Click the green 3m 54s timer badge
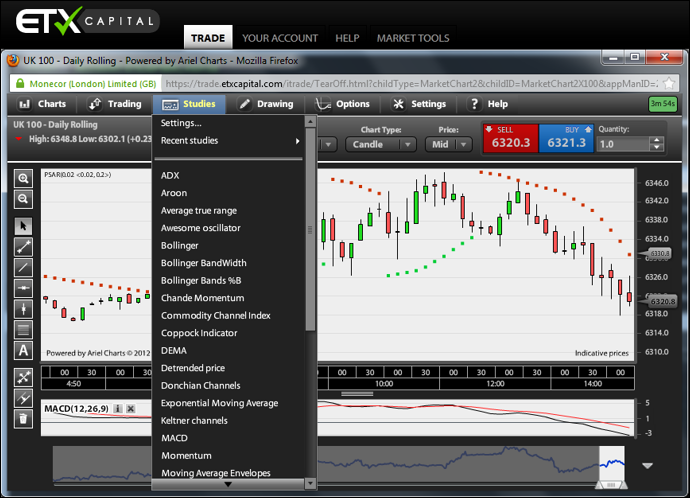The image size is (690, 498). (663, 104)
